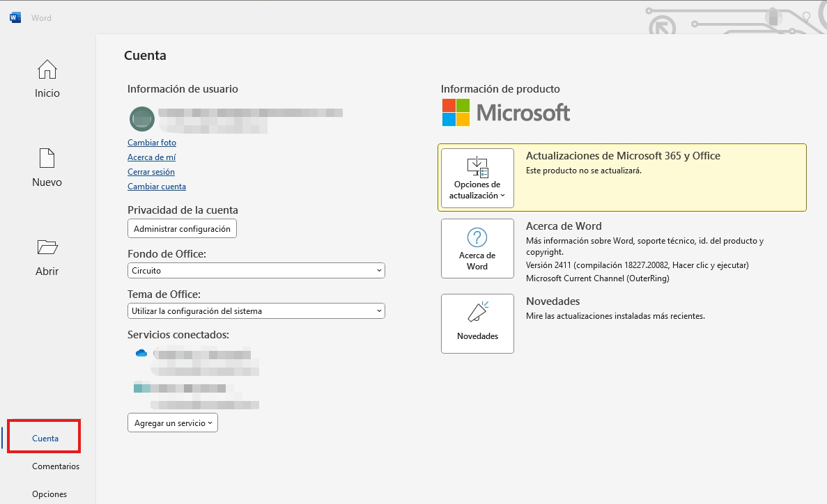
Task: Click the Versión 2411 compilation text
Action: pyautogui.click(x=637, y=265)
